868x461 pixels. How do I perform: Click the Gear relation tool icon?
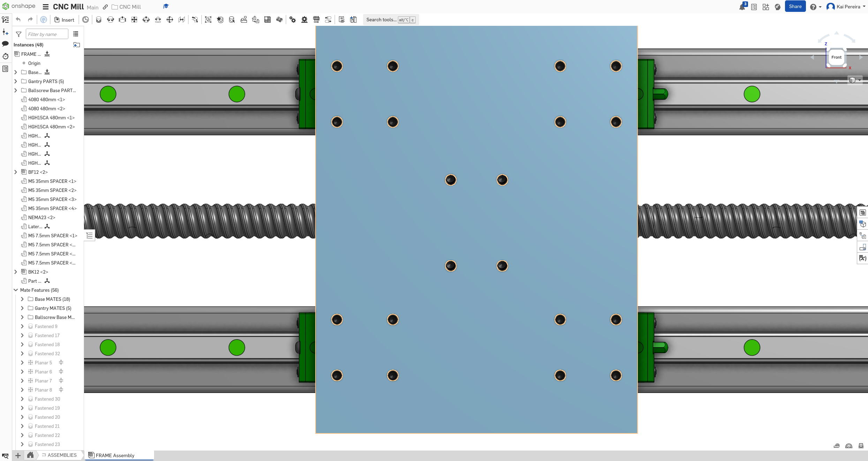point(293,20)
